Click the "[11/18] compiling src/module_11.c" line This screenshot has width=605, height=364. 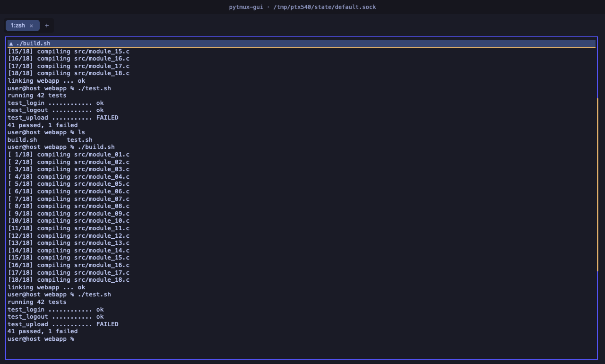click(69, 228)
